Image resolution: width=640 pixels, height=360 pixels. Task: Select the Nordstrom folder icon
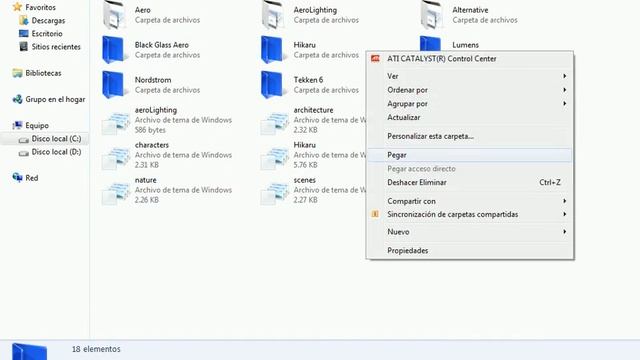[114, 85]
